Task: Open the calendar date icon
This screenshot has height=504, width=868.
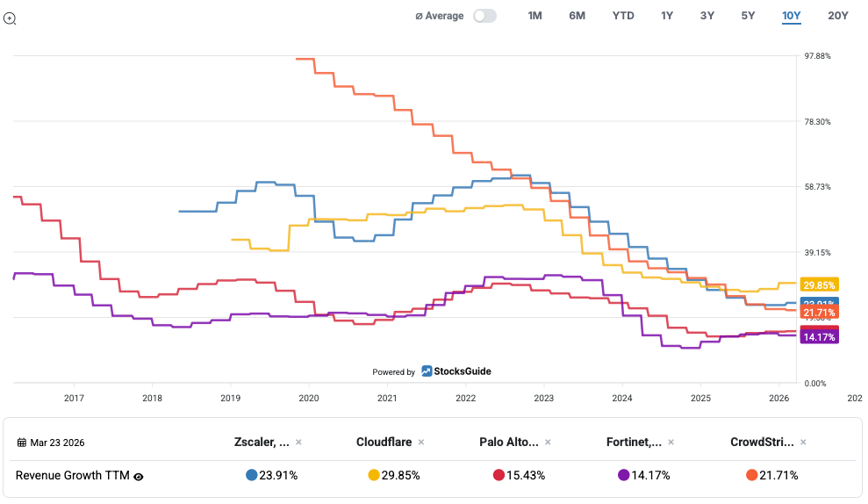Action: click(22, 443)
